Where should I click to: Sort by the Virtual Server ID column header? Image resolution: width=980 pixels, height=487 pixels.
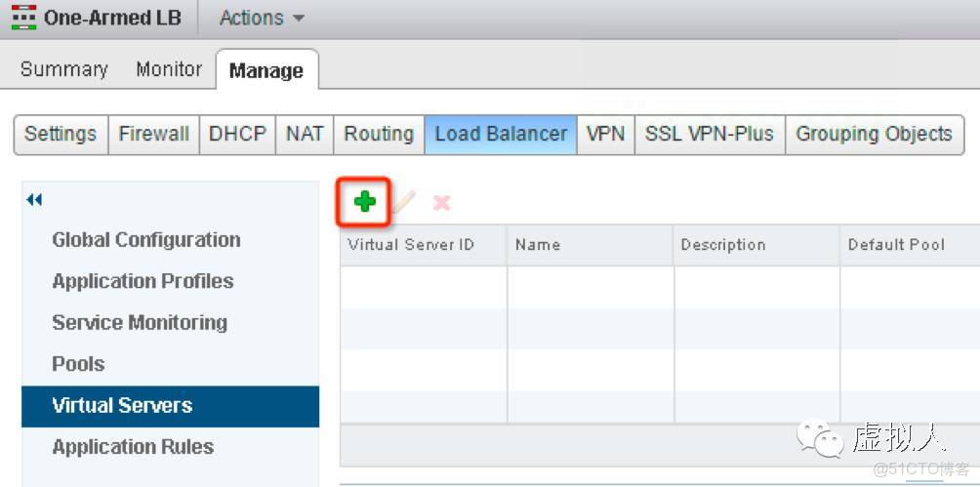point(423,245)
